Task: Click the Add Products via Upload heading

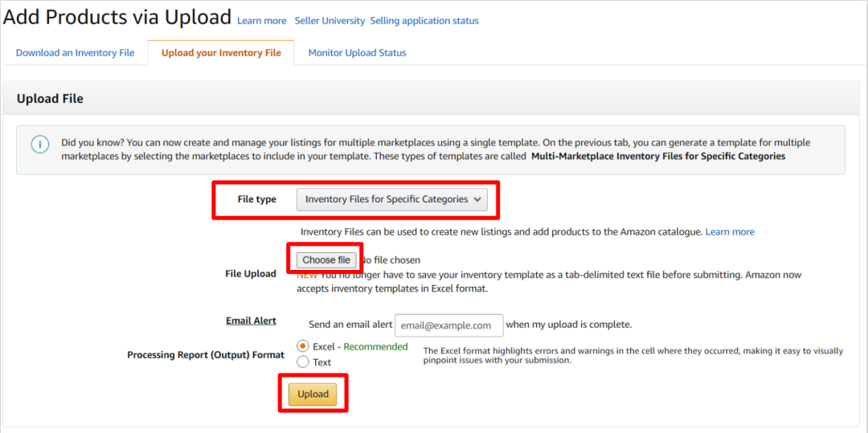Action: [117, 18]
